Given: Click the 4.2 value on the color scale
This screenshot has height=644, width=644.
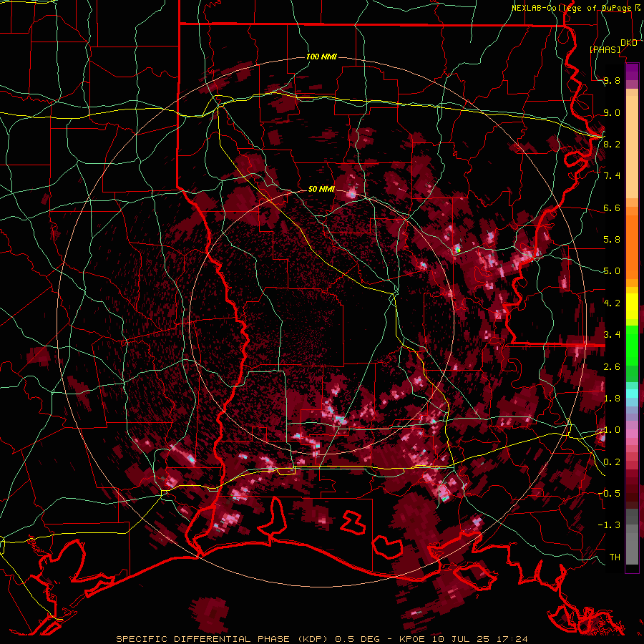Looking at the screenshot, I should (x=612, y=303).
